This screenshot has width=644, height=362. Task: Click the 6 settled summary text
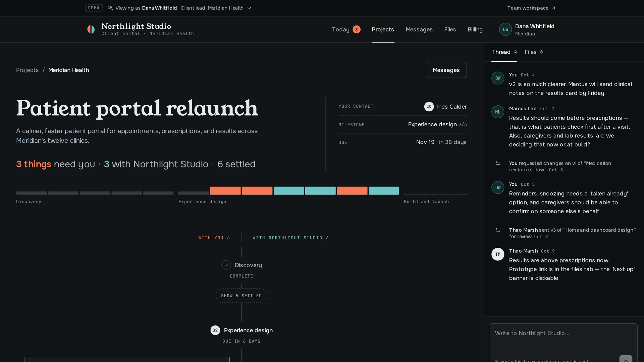[x=236, y=164]
